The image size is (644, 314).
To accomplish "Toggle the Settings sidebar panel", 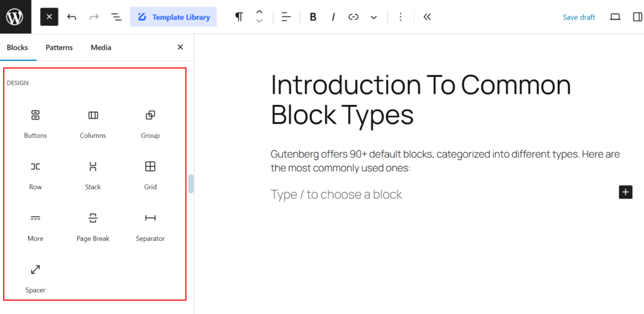I will coord(637,17).
